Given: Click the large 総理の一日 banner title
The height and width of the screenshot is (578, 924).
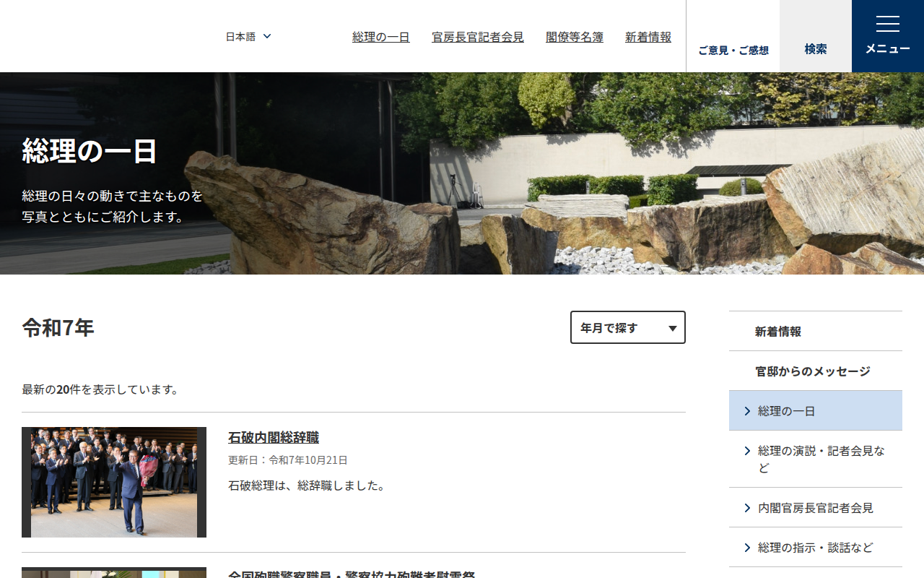Looking at the screenshot, I should [90, 151].
